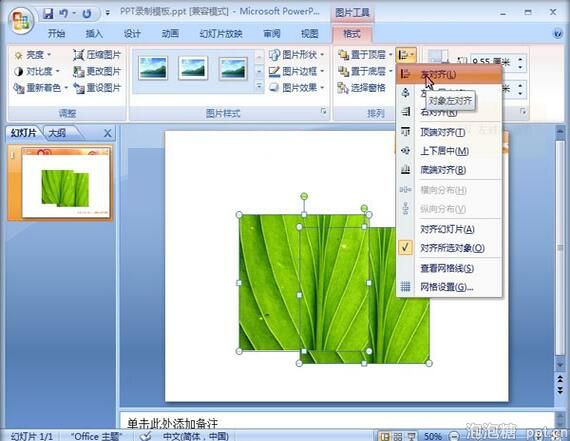This screenshot has height=441, width=570.
Task: Open the quick access toolbar customization arrow
Action: click(x=107, y=13)
